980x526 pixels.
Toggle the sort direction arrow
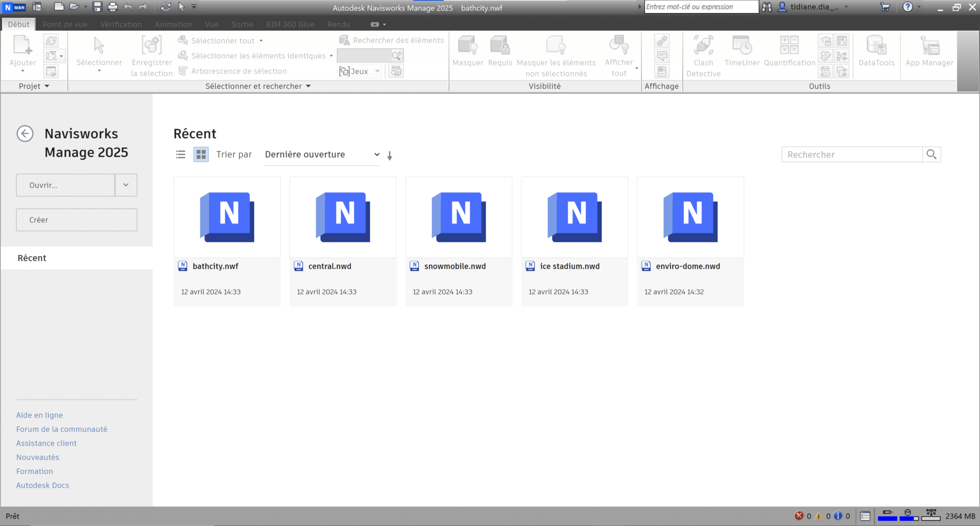[x=390, y=156]
